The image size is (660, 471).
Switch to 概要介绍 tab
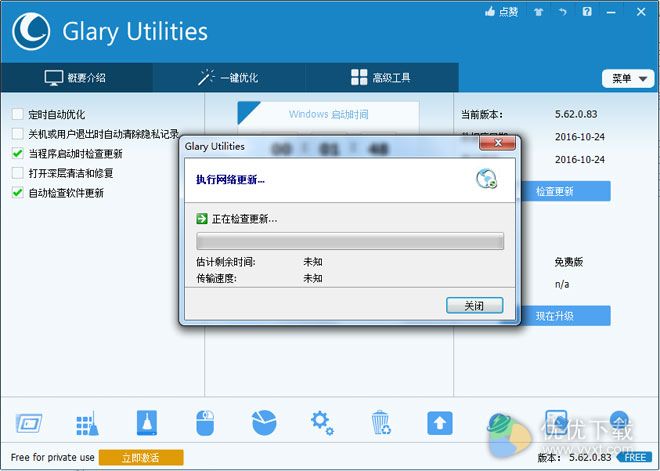[x=76, y=77]
